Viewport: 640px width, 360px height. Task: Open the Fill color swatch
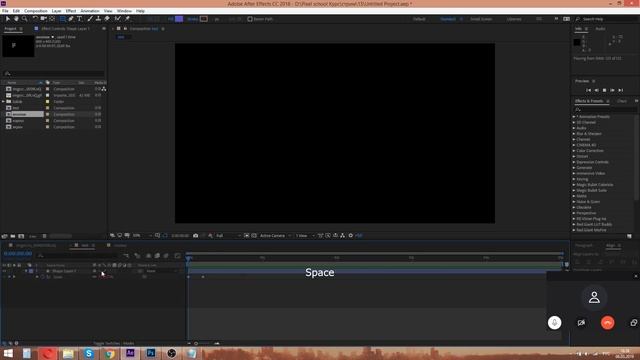(x=179, y=19)
